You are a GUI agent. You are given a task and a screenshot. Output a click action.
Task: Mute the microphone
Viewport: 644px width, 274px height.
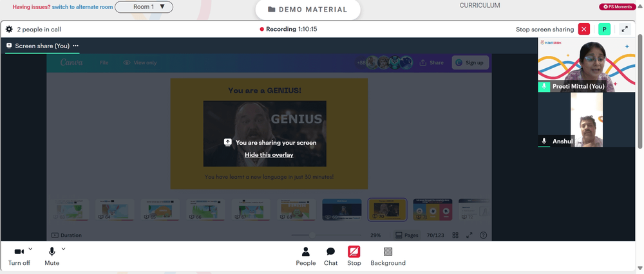[x=52, y=257]
